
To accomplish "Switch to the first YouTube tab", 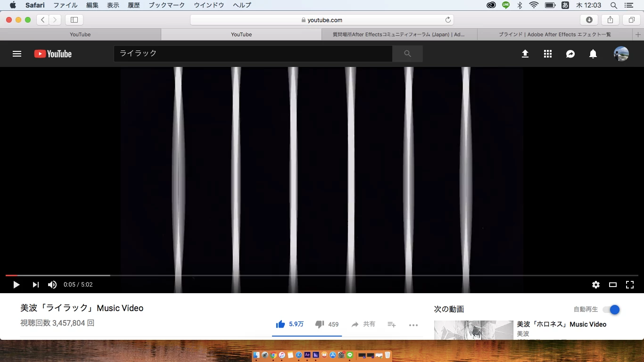I will click(x=80, y=34).
